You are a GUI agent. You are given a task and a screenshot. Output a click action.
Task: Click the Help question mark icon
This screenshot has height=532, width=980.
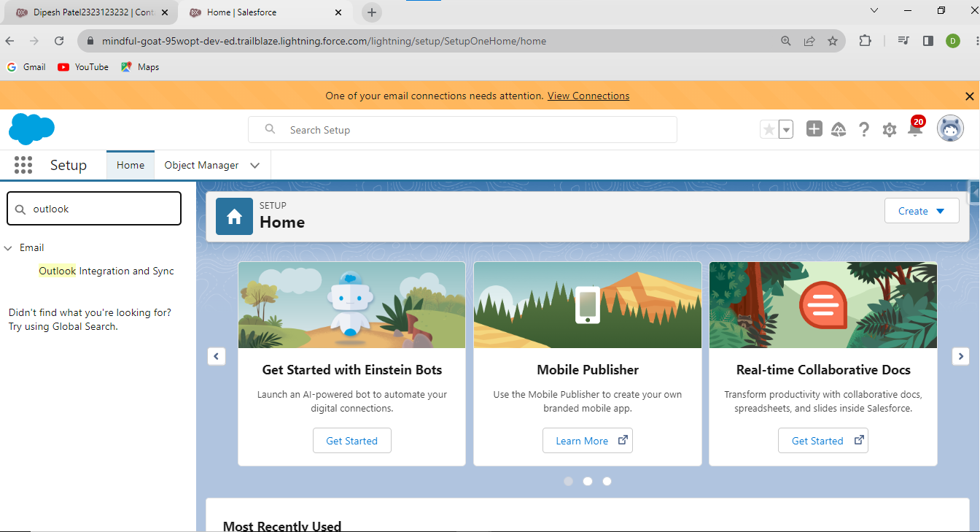click(864, 130)
